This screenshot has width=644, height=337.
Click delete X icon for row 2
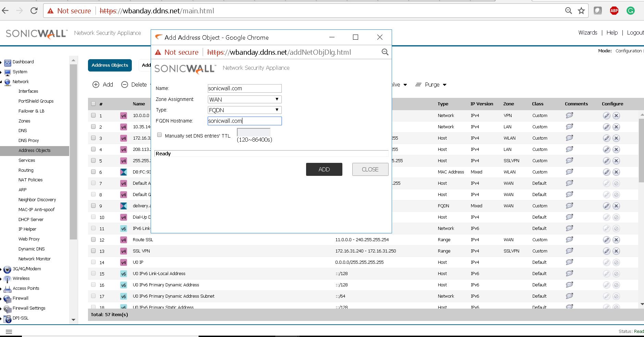[x=616, y=127]
